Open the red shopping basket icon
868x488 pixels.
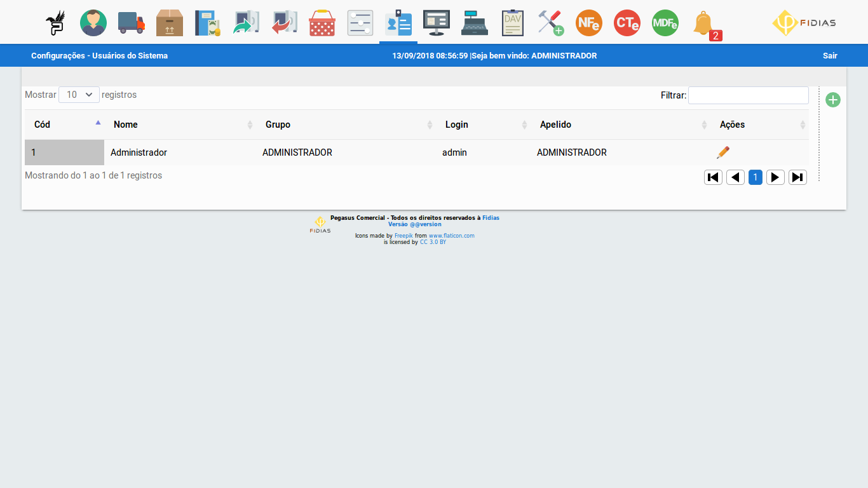(322, 23)
